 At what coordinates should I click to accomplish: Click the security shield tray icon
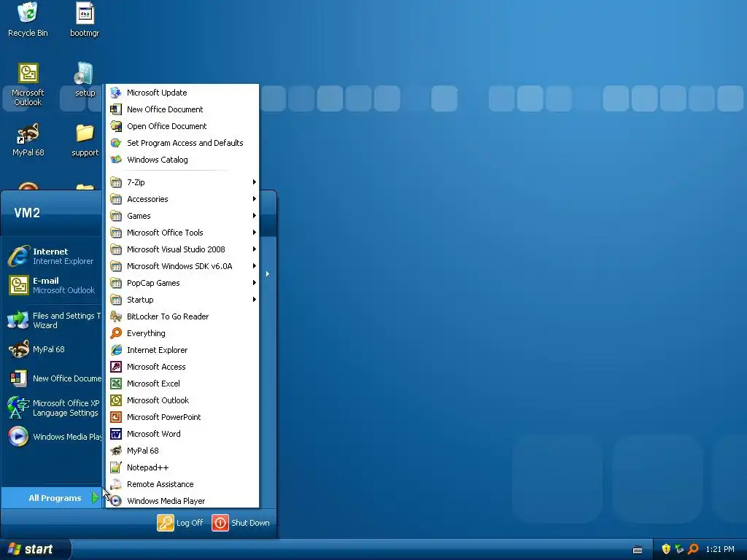[x=666, y=549]
